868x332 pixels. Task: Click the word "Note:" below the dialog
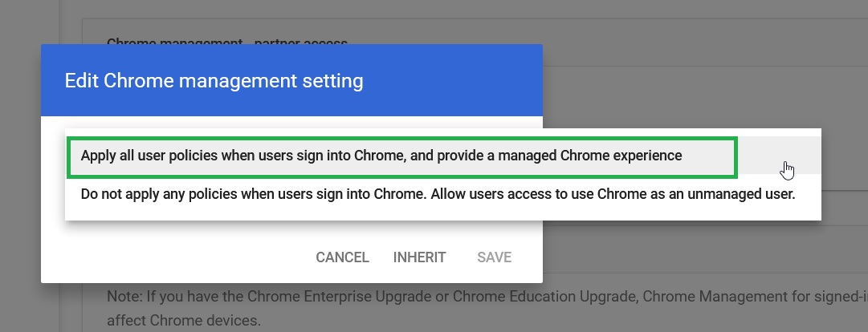click(x=124, y=297)
